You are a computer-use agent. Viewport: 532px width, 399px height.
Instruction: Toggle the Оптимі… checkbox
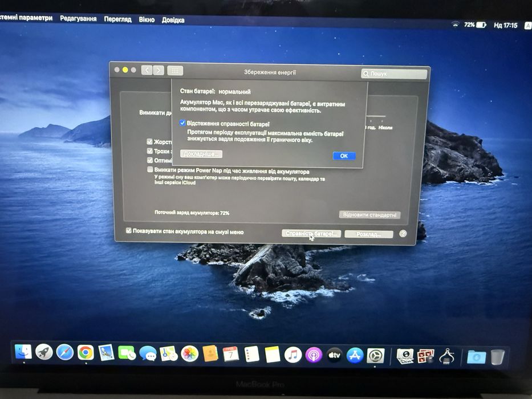pyautogui.click(x=149, y=160)
